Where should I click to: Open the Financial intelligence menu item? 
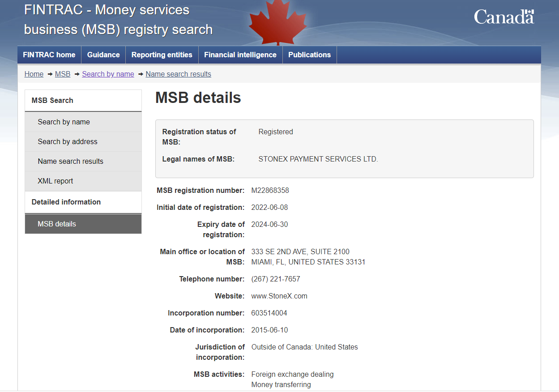tap(240, 55)
